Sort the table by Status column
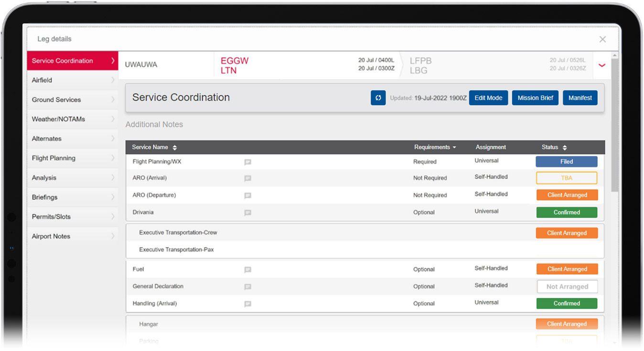Screen dimensions: 644x351 [564, 148]
